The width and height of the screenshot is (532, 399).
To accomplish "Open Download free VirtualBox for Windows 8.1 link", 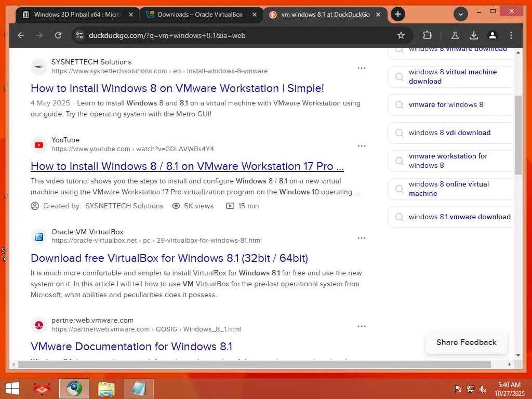I will [169, 258].
